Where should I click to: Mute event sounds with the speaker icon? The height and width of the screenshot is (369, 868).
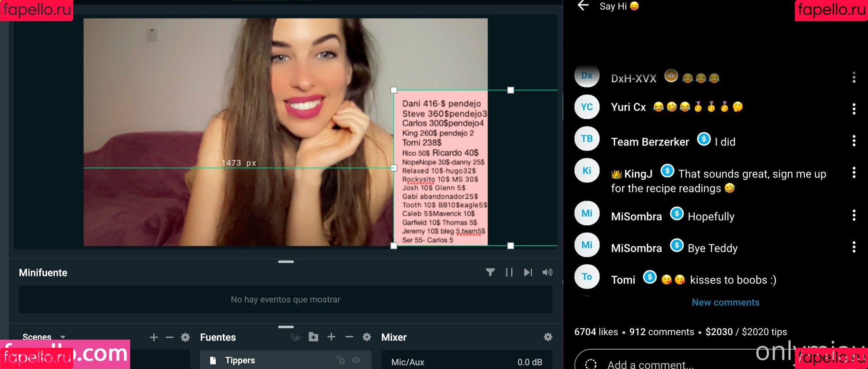547,272
